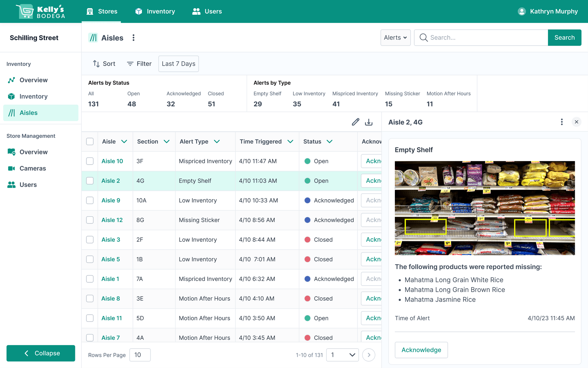The height and width of the screenshot is (368, 588).
Task: Click the Acknowledge button in Aisle 2 panel
Action: 421,350
